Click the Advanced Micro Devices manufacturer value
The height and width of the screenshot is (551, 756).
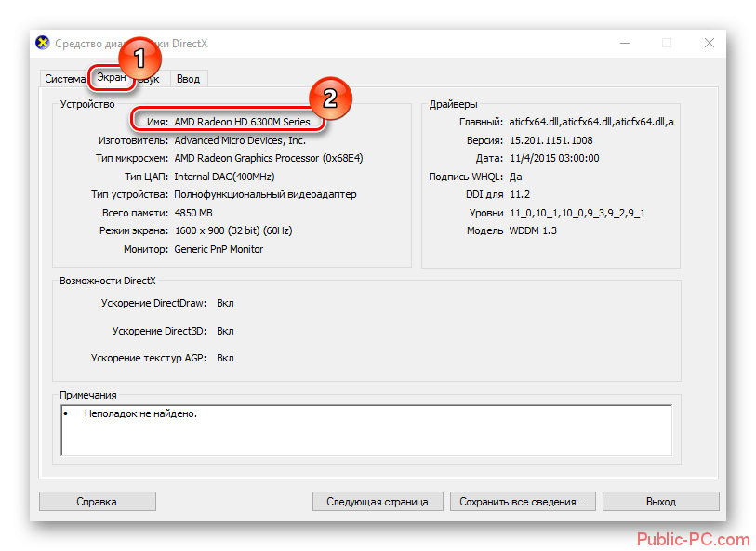point(240,140)
